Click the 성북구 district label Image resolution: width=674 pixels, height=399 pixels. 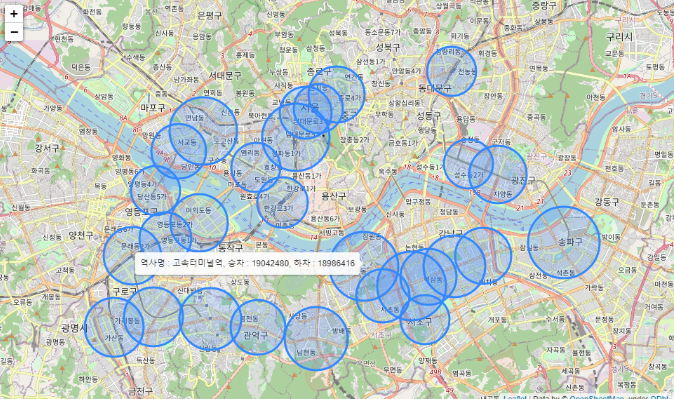click(x=388, y=47)
